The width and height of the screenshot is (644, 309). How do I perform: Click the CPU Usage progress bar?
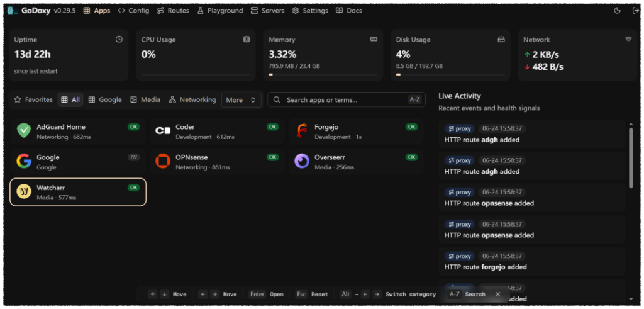[196, 74]
